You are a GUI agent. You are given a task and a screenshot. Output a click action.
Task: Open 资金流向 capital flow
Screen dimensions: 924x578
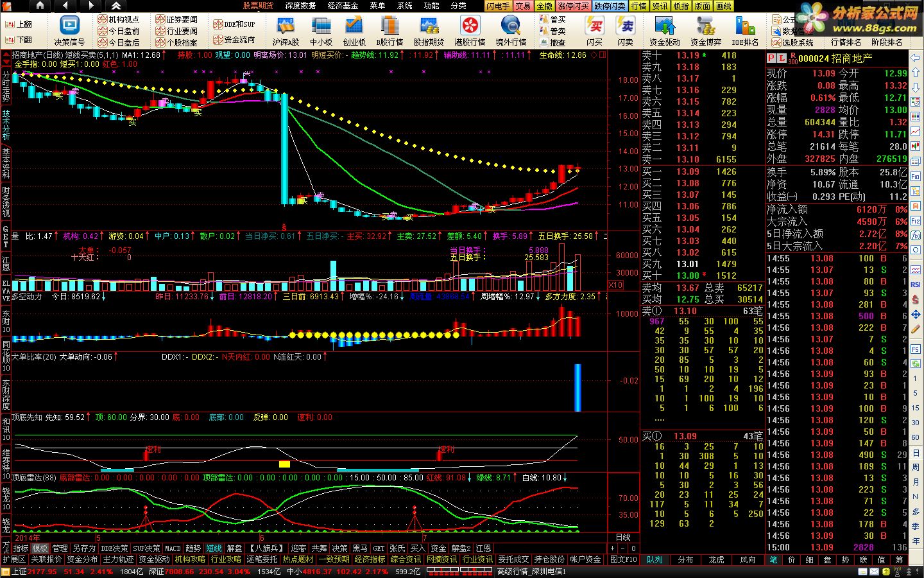click(234, 40)
